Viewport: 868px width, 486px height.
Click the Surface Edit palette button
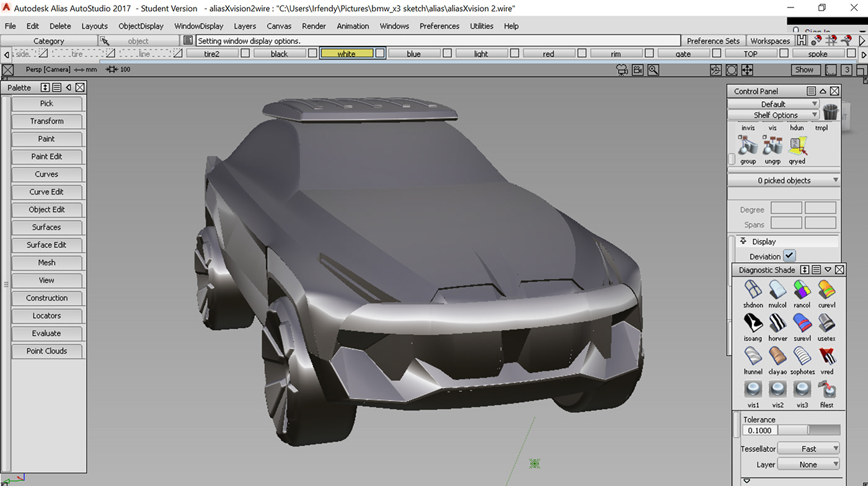click(x=46, y=245)
